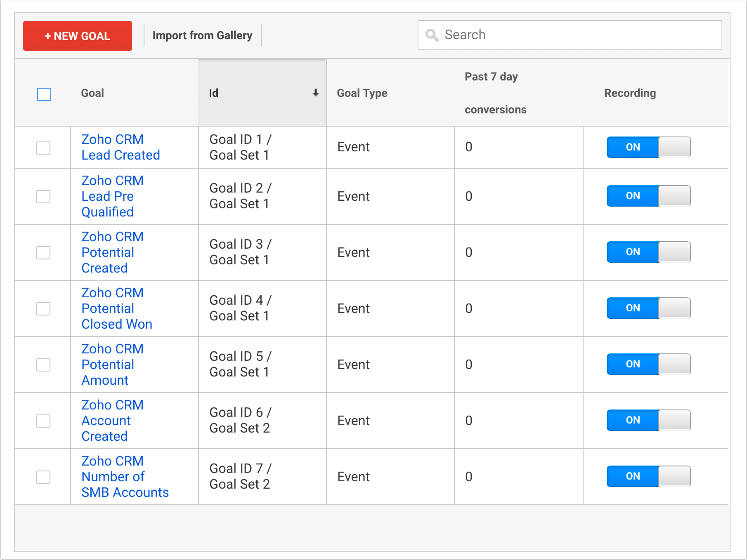Open Zoho CRM Account Created goal
This screenshot has width=747, height=560.
tap(112, 421)
